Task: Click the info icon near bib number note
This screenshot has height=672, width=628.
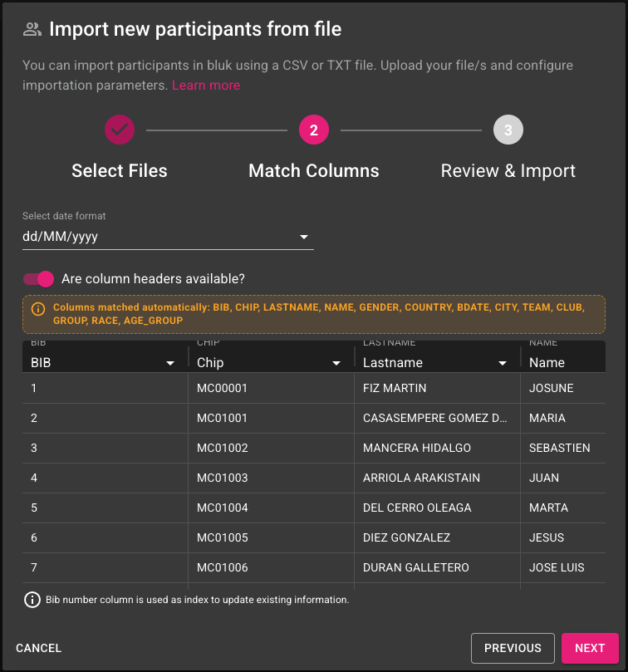Action: (x=32, y=600)
